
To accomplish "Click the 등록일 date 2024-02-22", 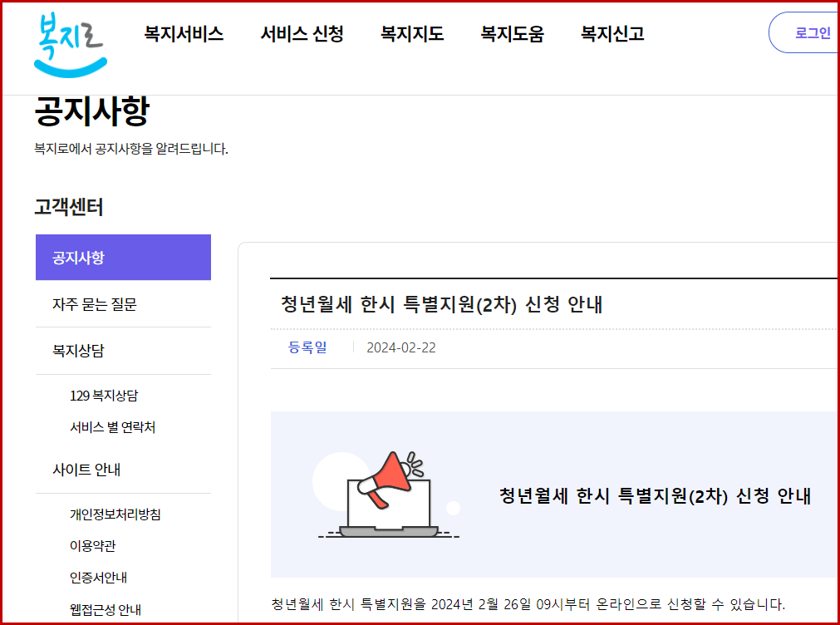I will [x=400, y=347].
